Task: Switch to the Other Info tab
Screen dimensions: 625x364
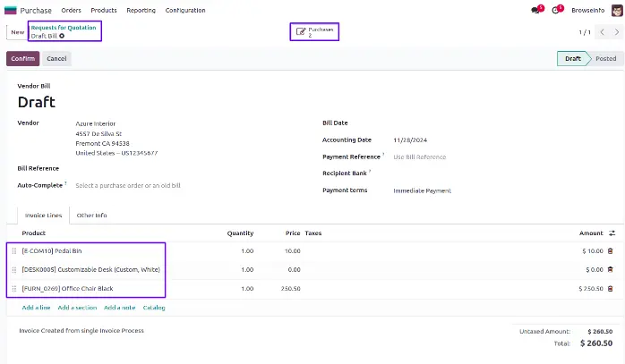Action: (x=91, y=216)
